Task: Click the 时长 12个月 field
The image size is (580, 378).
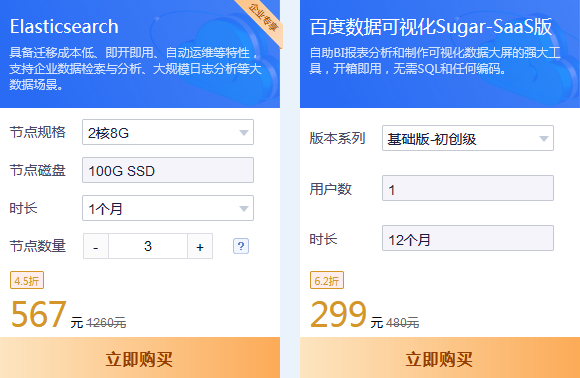Action: click(x=468, y=238)
